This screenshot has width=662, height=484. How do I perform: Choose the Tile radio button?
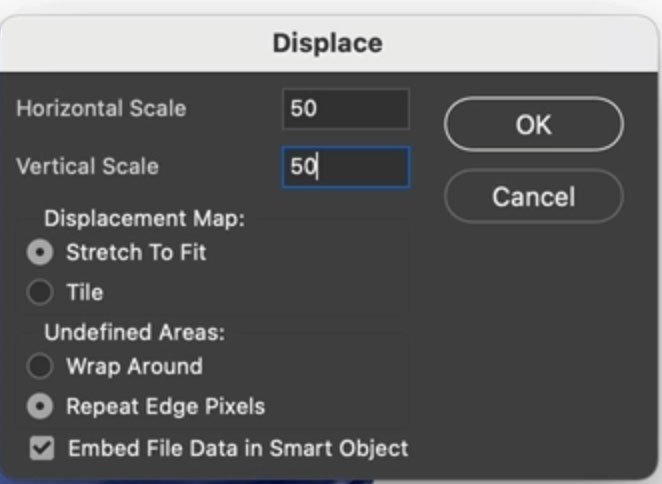41,293
